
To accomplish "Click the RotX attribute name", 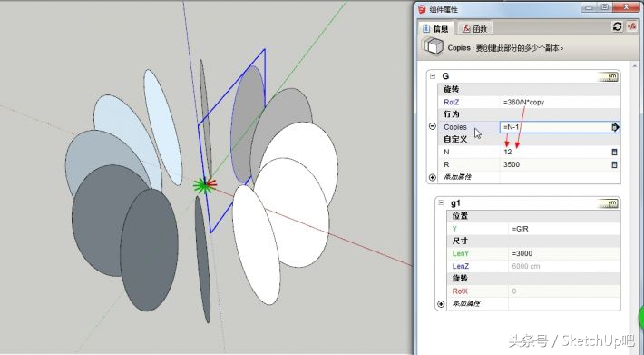I will pos(460,291).
